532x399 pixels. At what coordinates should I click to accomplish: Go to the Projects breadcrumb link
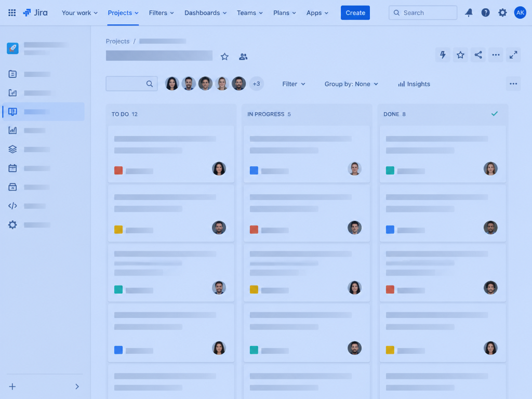[118, 41]
